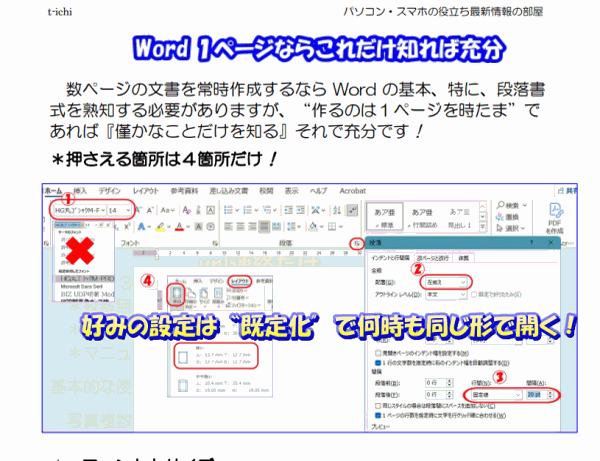
Task: Toggle 見開きページのインデント幅 checkbox
Action: [x=378, y=353]
